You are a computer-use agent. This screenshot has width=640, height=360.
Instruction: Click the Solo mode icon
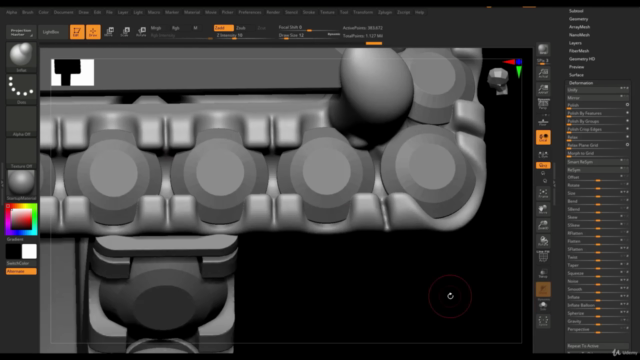coord(543,306)
